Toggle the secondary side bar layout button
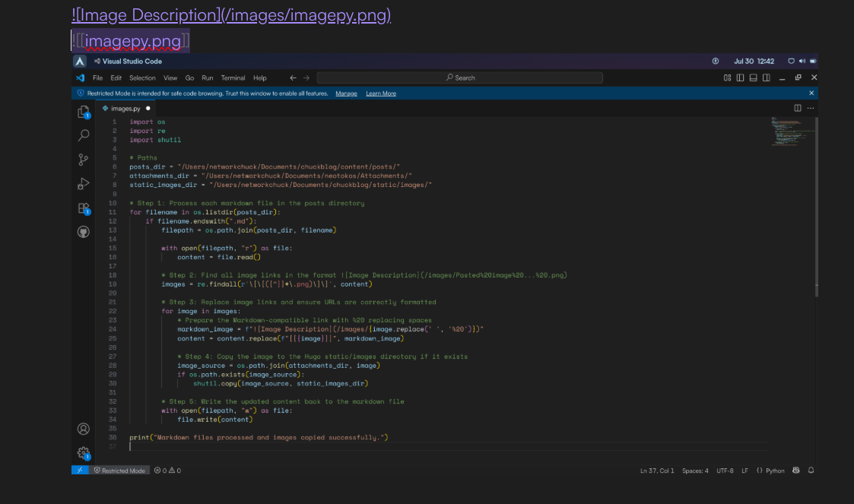 (766, 78)
